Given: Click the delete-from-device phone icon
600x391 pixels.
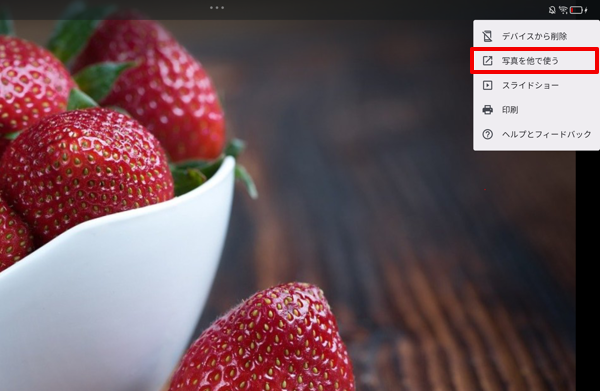Looking at the screenshot, I should [x=488, y=36].
